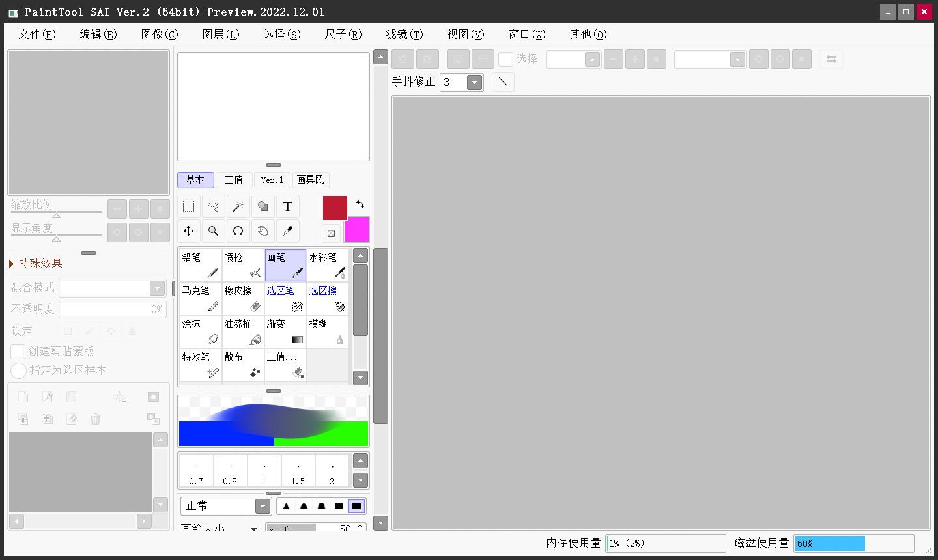Select the 画笔 brush tool
Viewport: 938px width, 560px height.
[285, 266]
